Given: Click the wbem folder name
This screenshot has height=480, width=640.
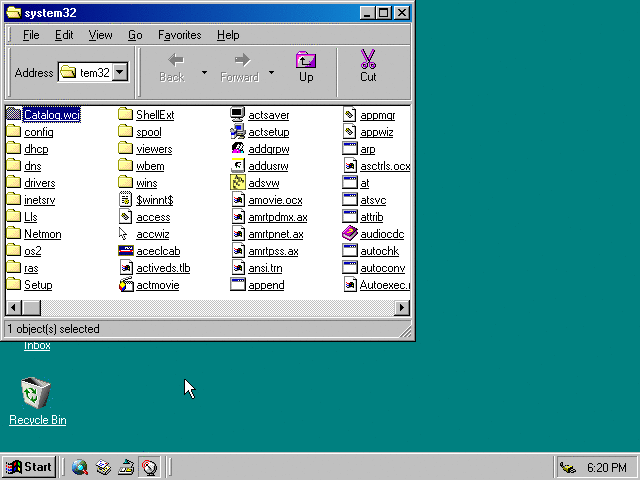Looking at the screenshot, I should (x=150, y=166).
